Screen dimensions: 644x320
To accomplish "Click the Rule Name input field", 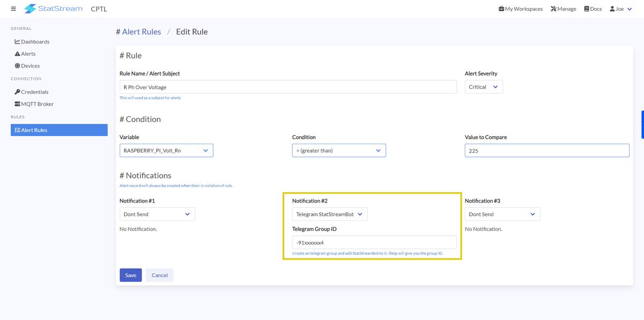I will coord(288,87).
